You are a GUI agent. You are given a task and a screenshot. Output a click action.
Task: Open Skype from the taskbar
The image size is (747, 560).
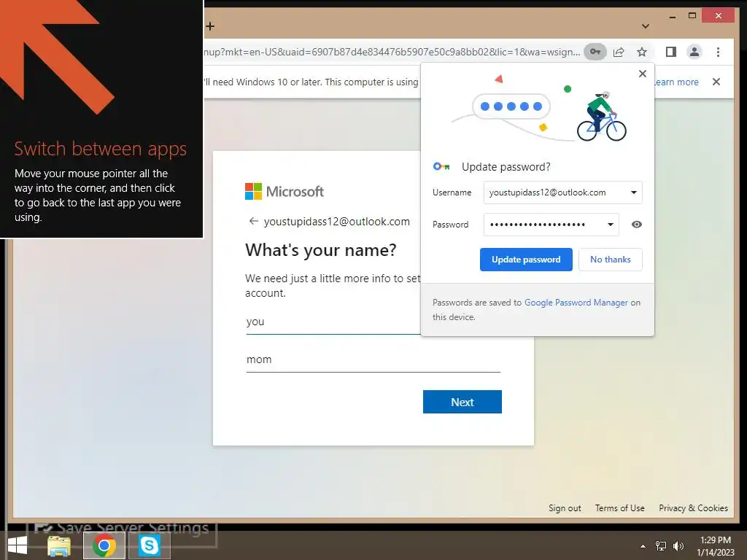tap(149, 545)
